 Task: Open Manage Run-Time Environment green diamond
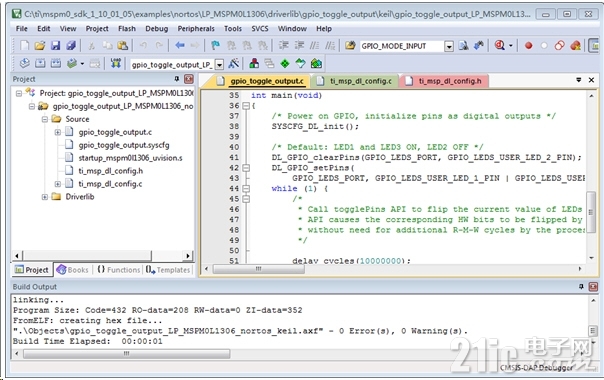pyautogui.click(x=285, y=64)
